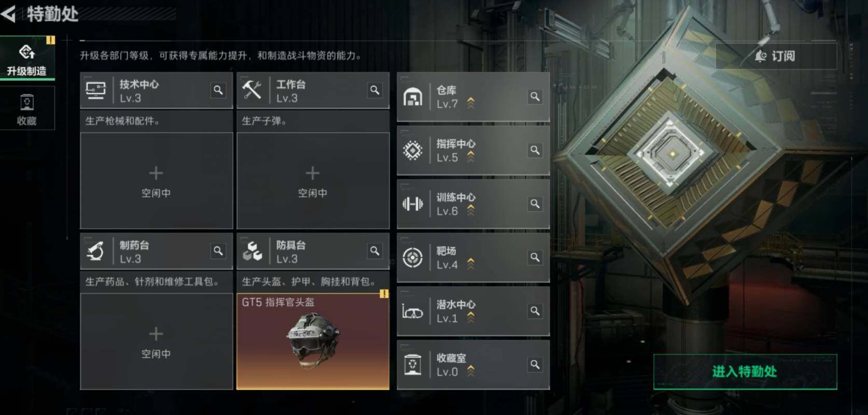The image size is (868, 415).
Task: Expand 仓库 Lv.7 upgrade arrow
Action: (x=471, y=103)
